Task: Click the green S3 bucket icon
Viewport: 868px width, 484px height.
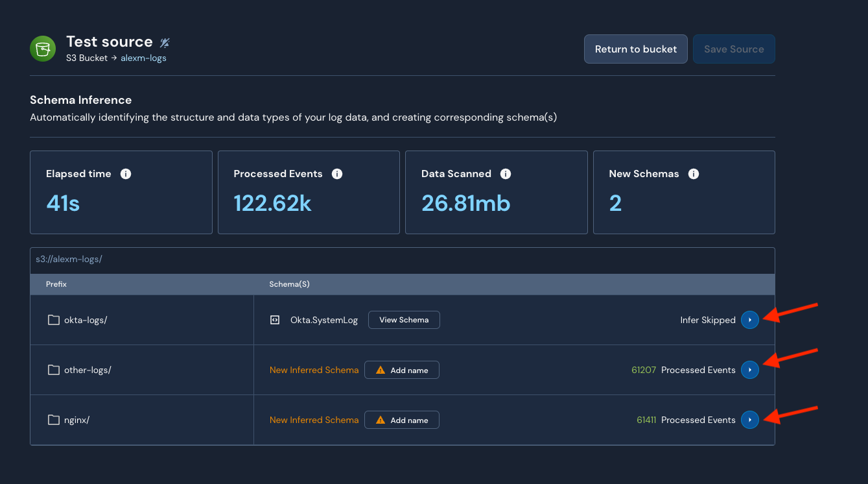Action: [x=43, y=49]
